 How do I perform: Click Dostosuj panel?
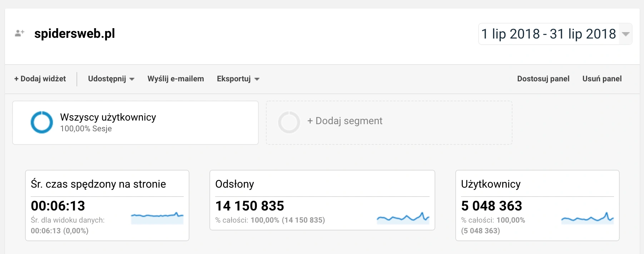pos(543,79)
